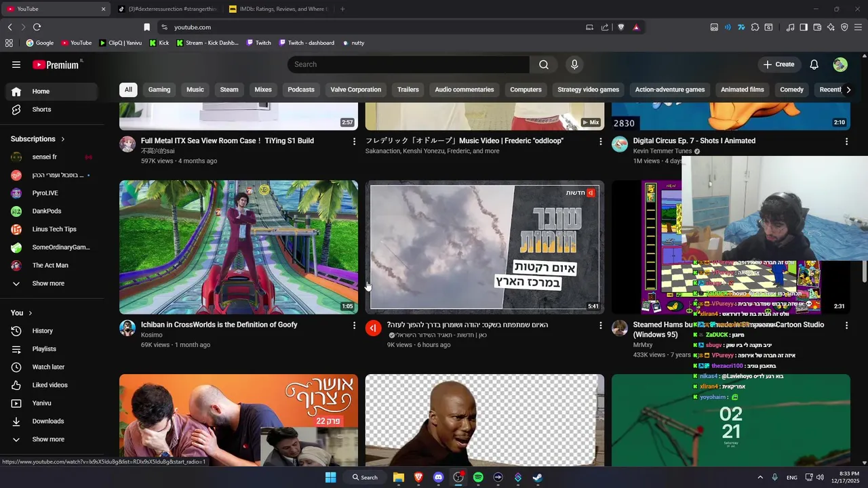Open the You section chevron
The image size is (868, 488).
(31, 313)
